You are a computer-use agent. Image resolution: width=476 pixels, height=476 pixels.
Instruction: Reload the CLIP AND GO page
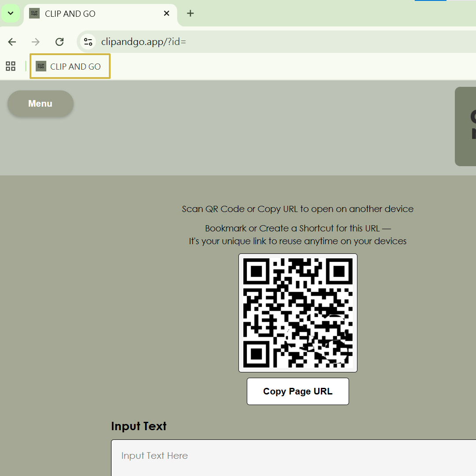click(x=59, y=41)
